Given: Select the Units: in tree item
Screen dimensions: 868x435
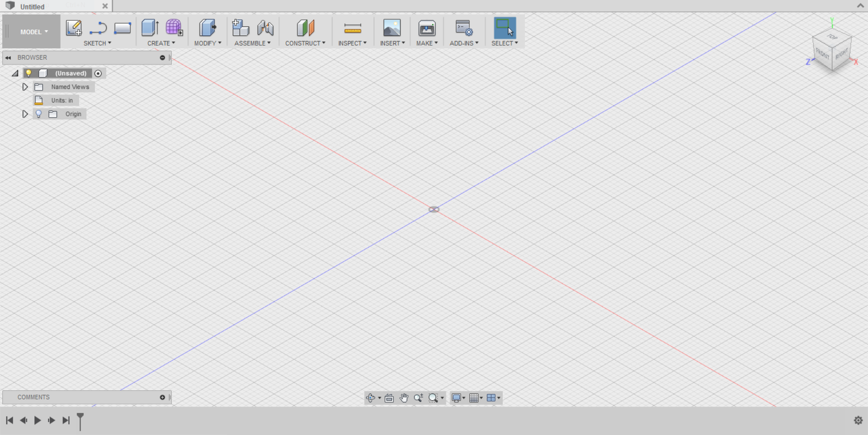Looking at the screenshot, I should [62, 100].
